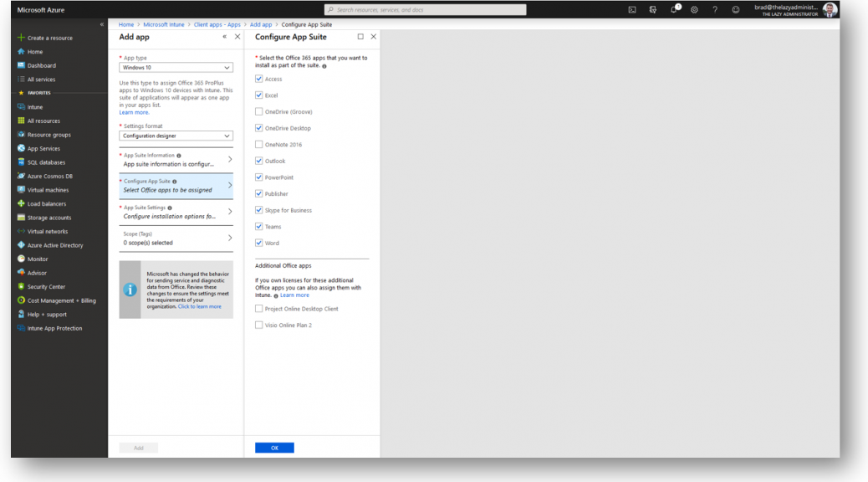Open the Home icon in the sidebar
The width and height of the screenshot is (868, 482).
coord(21,52)
